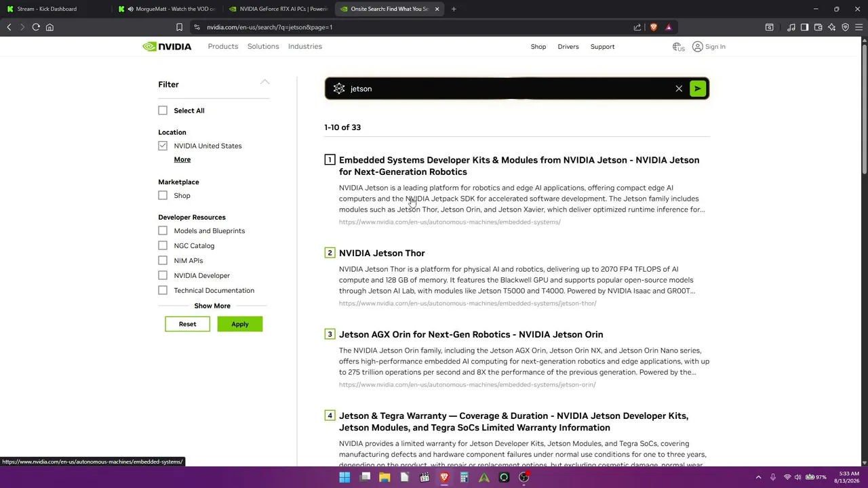Expand Show More developer resources
The image size is (868, 488).
212,306
